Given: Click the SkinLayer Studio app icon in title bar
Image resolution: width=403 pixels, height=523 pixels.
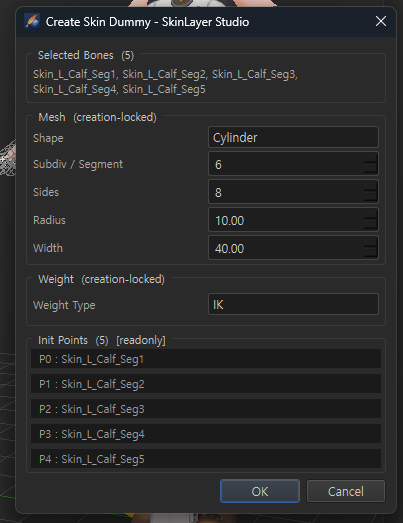Looking at the screenshot, I should point(32,21).
